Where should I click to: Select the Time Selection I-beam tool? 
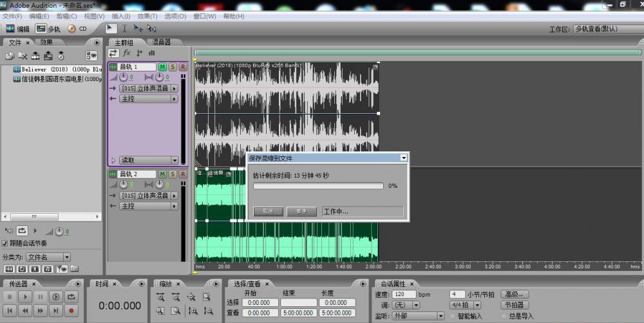[x=124, y=28]
